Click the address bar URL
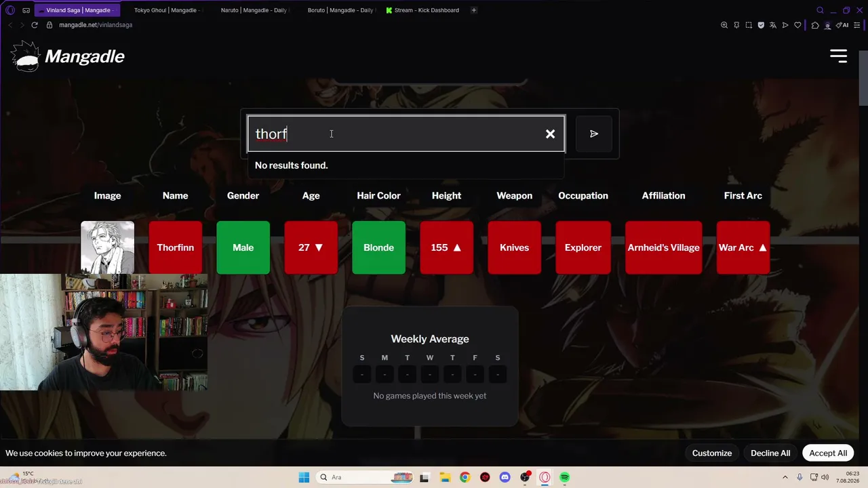 pos(96,25)
